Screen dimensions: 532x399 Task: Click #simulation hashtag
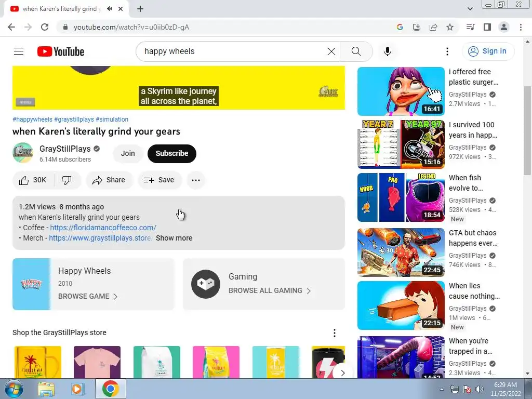(x=112, y=119)
